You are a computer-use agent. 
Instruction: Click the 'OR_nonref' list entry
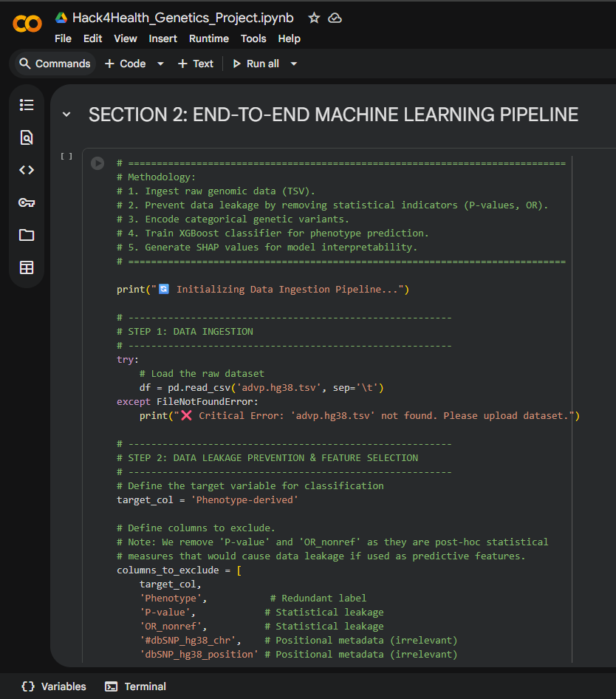[174, 627]
